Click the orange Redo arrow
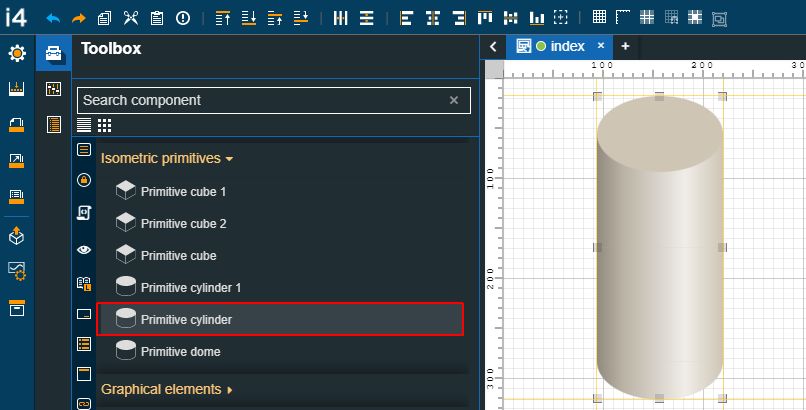 click(79, 18)
